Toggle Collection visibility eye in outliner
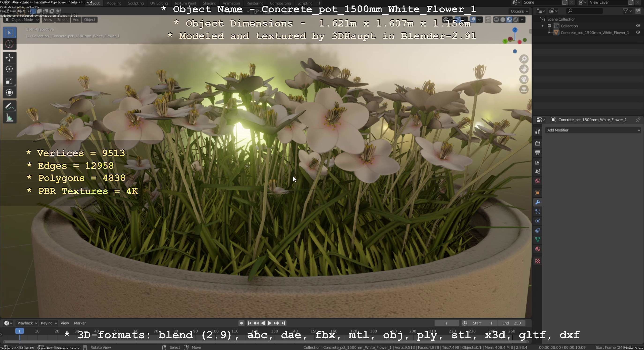Screen dimensions: 644x350 point(638,26)
